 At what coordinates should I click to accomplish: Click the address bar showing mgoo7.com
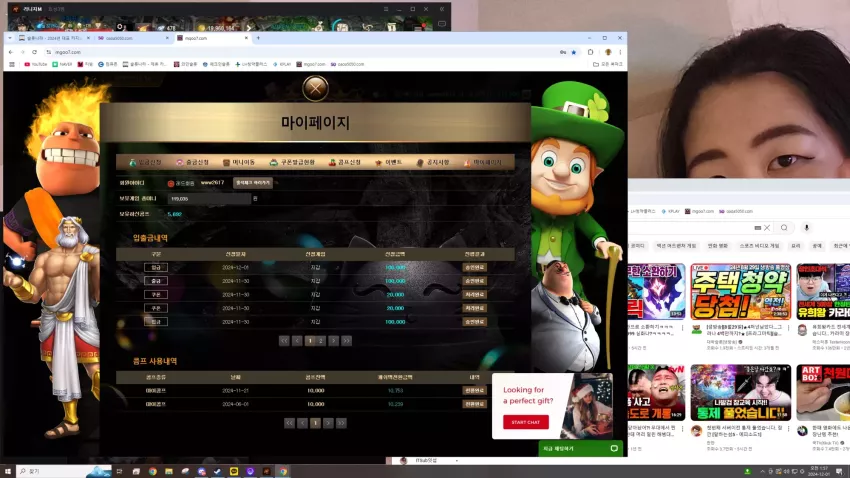304,52
